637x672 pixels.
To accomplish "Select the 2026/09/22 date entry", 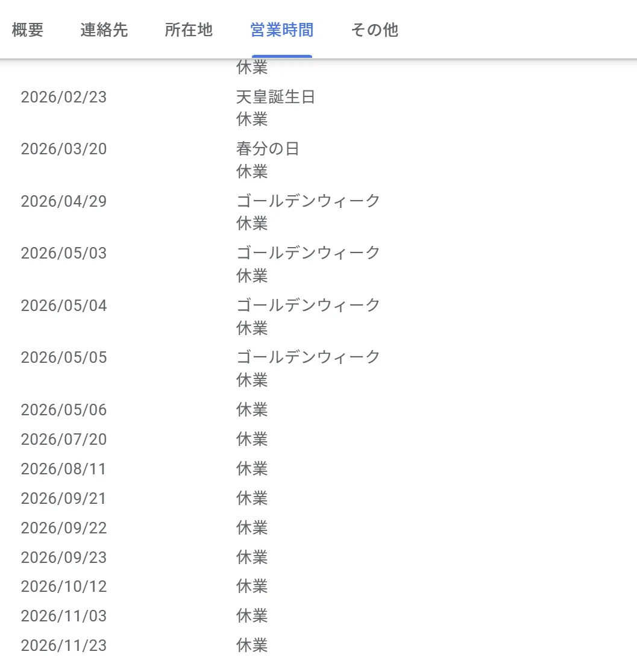I will point(64,528).
